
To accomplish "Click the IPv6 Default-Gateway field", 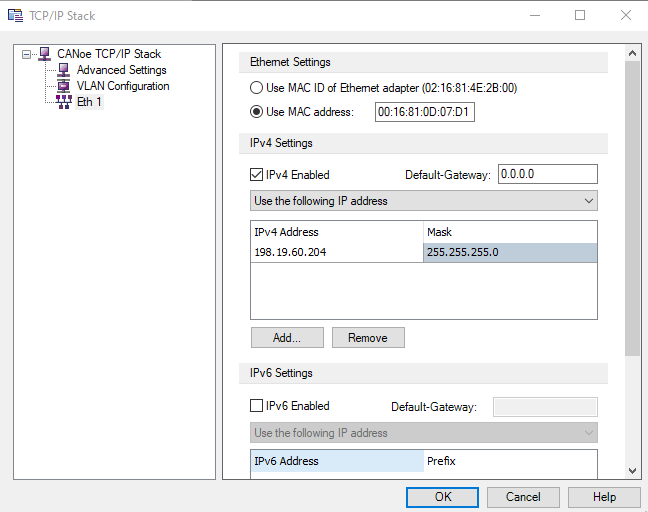I will pyautogui.click(x=545, y=407).
